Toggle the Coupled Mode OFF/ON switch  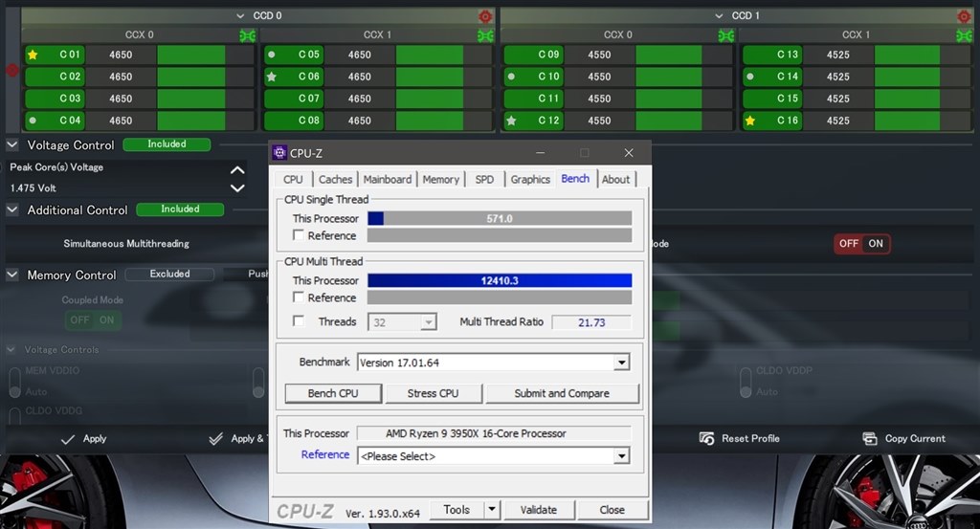93,320
